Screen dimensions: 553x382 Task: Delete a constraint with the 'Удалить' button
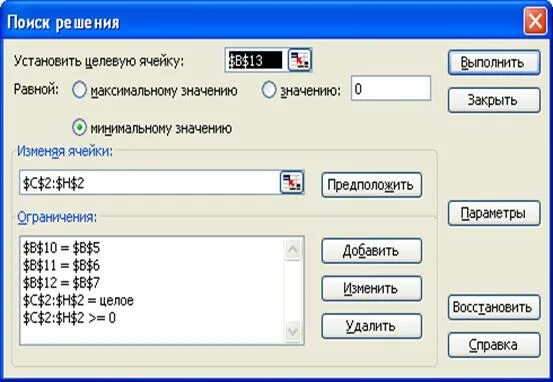[x=371, y=326]
